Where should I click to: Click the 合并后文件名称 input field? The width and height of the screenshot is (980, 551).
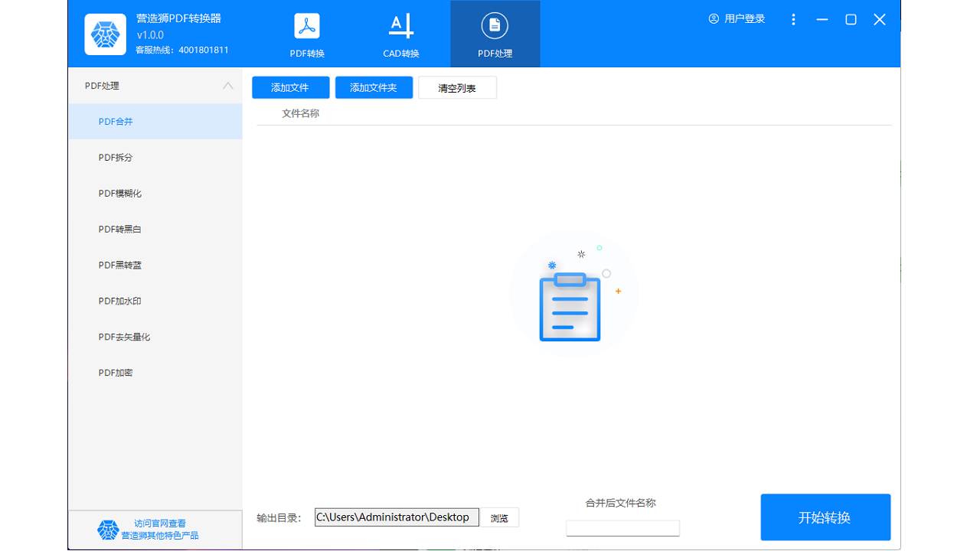point(622,528)
